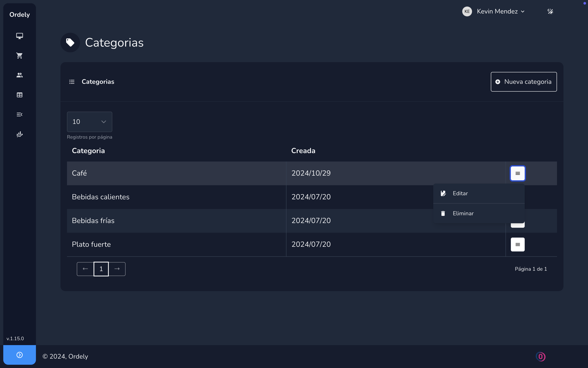Viewport: 588px width, 368px height.
Task: Click the plus icon on Nueva categoria
Action: (498, 82)
